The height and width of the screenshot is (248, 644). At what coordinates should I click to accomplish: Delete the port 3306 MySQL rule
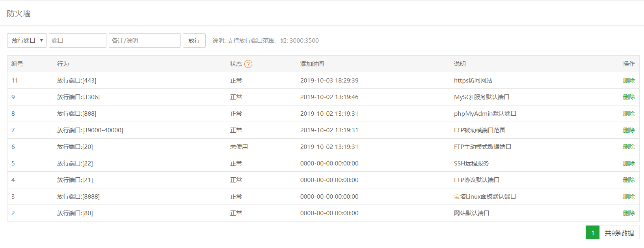629,97
